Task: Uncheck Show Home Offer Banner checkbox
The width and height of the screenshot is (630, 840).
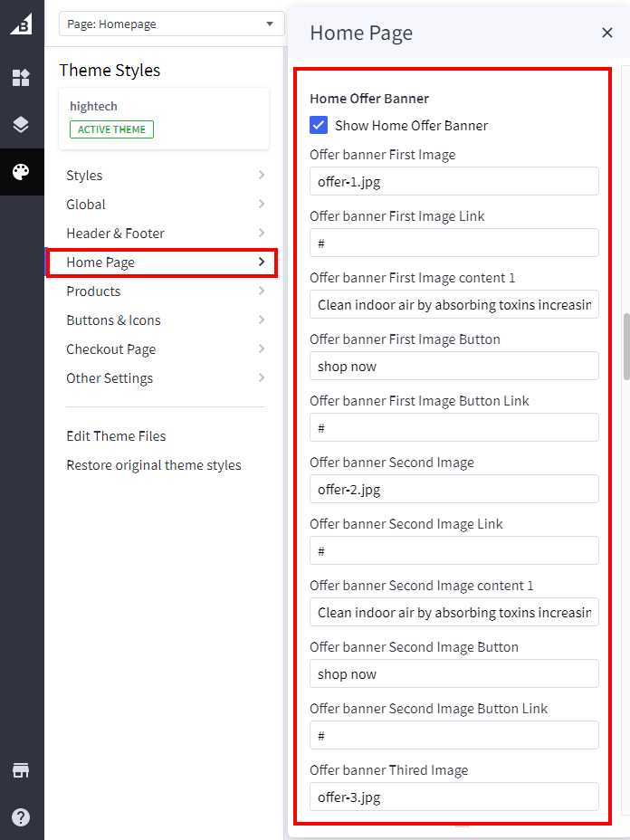Action: (x=319, y=126)
